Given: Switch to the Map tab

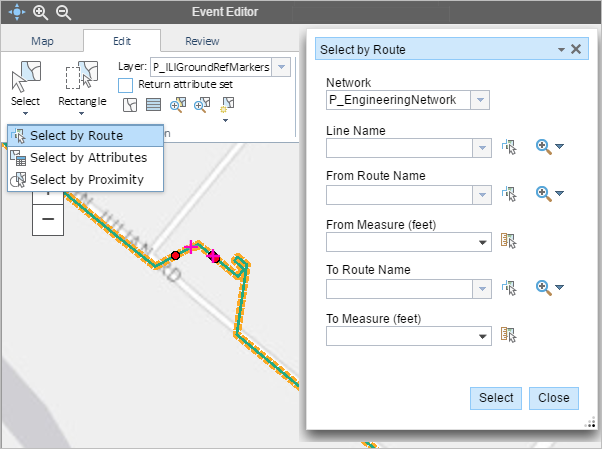Looking at the screenshot, I should tap(42, 41).
